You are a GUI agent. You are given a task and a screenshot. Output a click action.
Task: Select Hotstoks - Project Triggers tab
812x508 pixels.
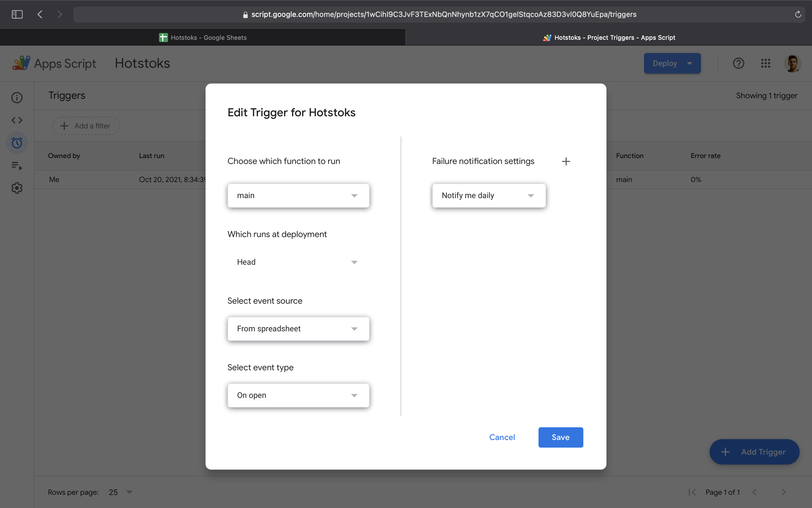click(609, 38)
